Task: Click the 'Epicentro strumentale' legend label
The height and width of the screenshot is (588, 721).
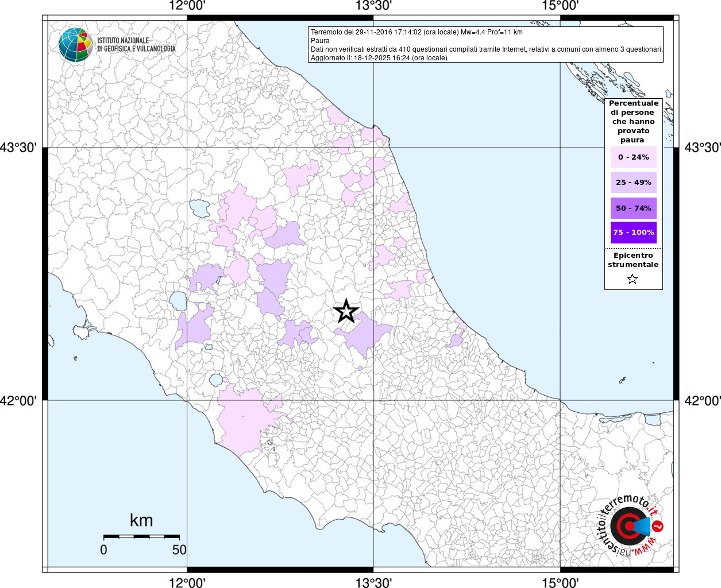Action: click(x=633, y=260)
